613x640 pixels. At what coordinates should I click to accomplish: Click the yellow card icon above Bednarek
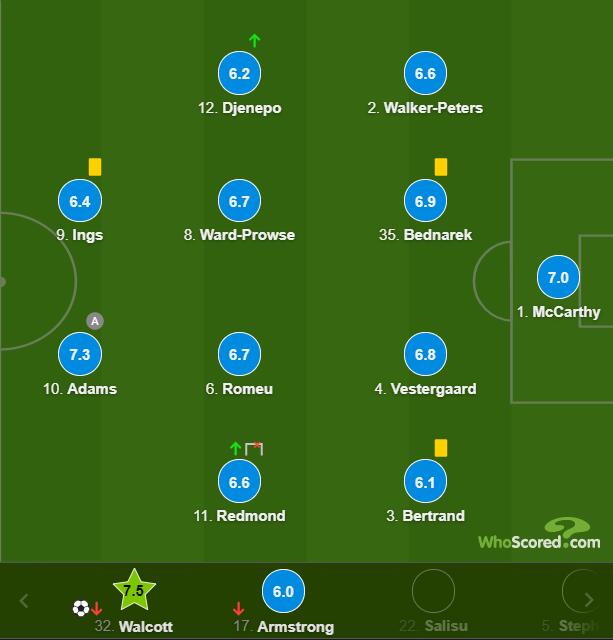[441, 167]
